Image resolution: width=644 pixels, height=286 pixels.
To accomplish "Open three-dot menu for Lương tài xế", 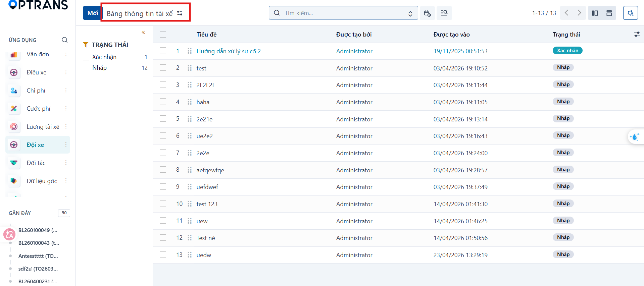I will coord(66,127).
